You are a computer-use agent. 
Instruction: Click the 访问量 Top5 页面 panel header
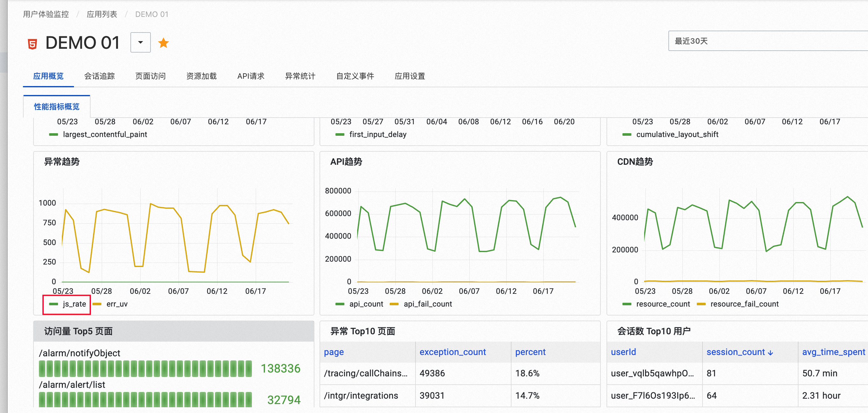pyautogui.click(x=174, y=331)
